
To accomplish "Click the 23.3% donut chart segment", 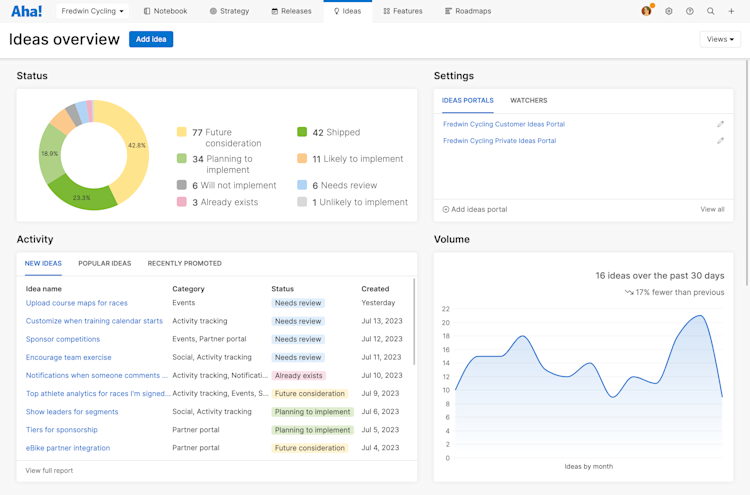I will click(82, 197).
